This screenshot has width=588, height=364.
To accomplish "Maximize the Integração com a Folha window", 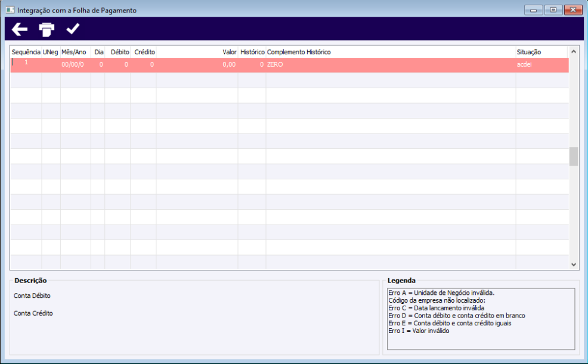I will [x=553, y=10].
